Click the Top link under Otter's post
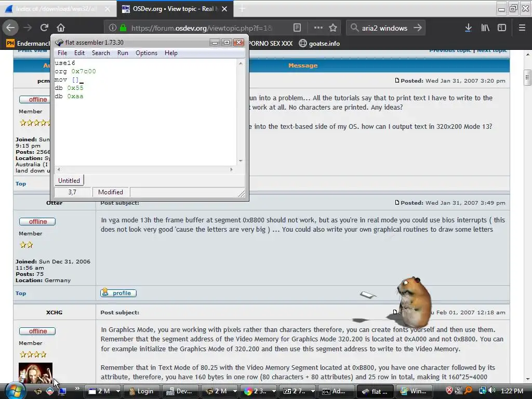532x399 pixels. [x=21, y=293]
